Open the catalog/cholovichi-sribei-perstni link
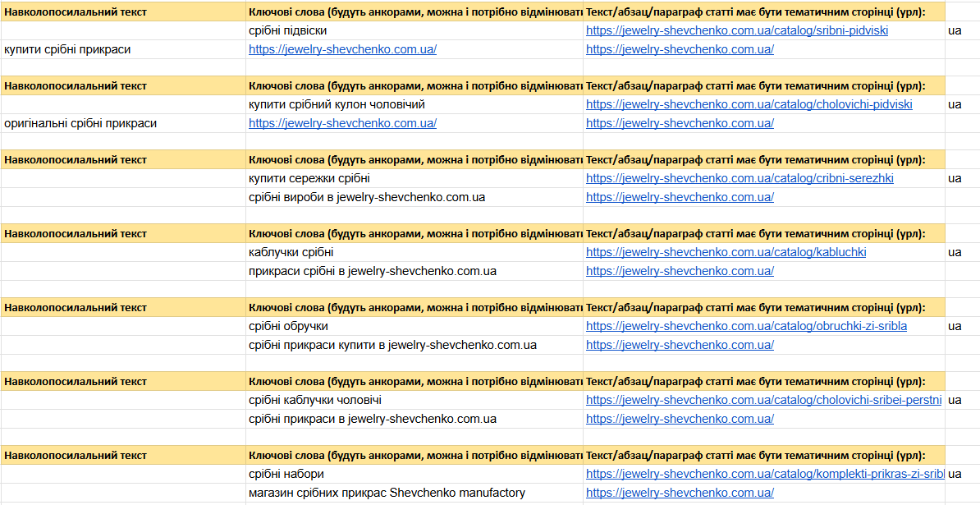This screenshot has width=980, height=505. click(x=764, y=400)
